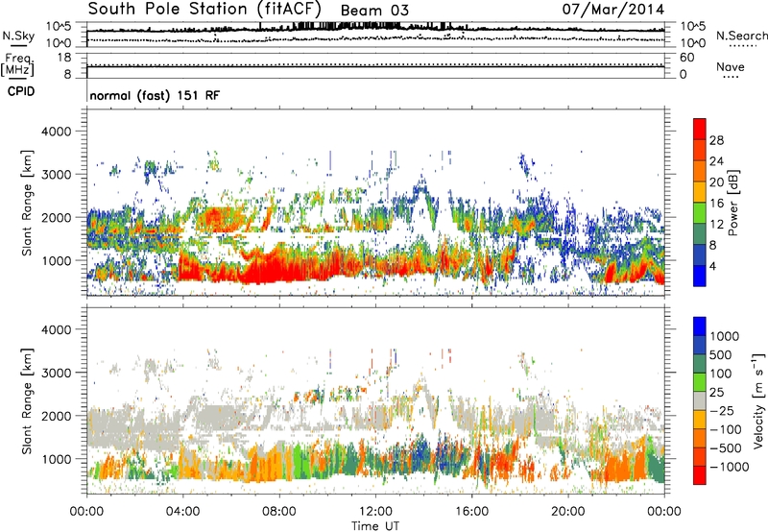Click the '1000' tick on Velocity colorbar
Image resolution: width=768 pixels, height=532 pixels.
click(724, 336)
